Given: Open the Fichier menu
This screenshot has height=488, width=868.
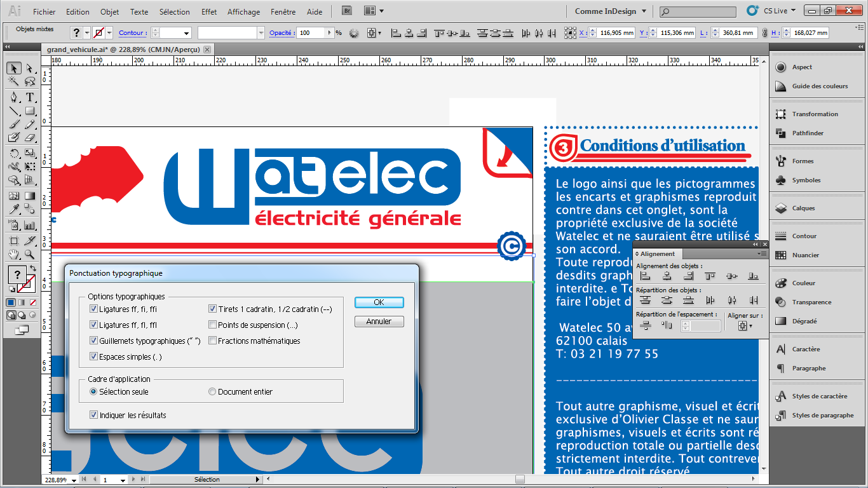Looking at the screenshot, I should (x=44, y=11).
